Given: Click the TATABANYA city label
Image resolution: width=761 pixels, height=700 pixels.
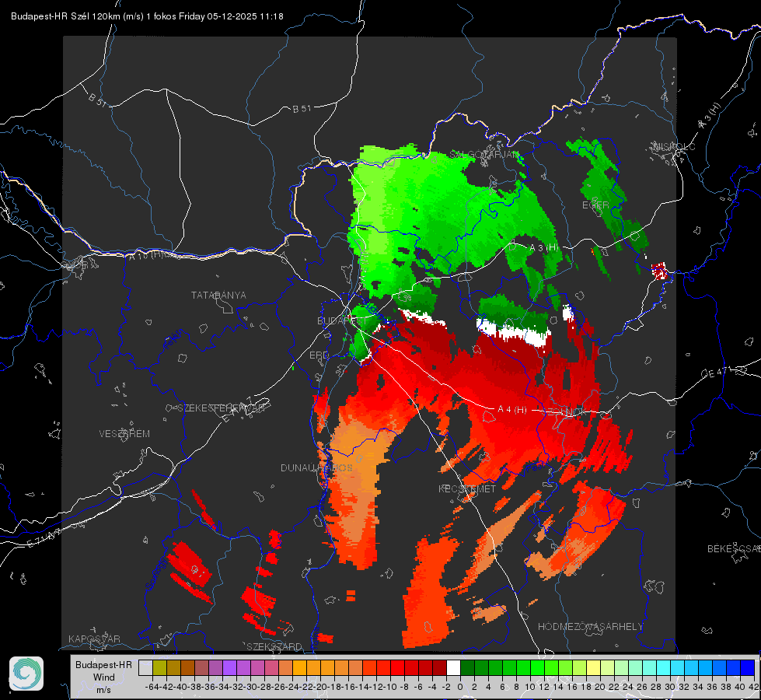Looking at the screenshot, I should pos(218,295).
